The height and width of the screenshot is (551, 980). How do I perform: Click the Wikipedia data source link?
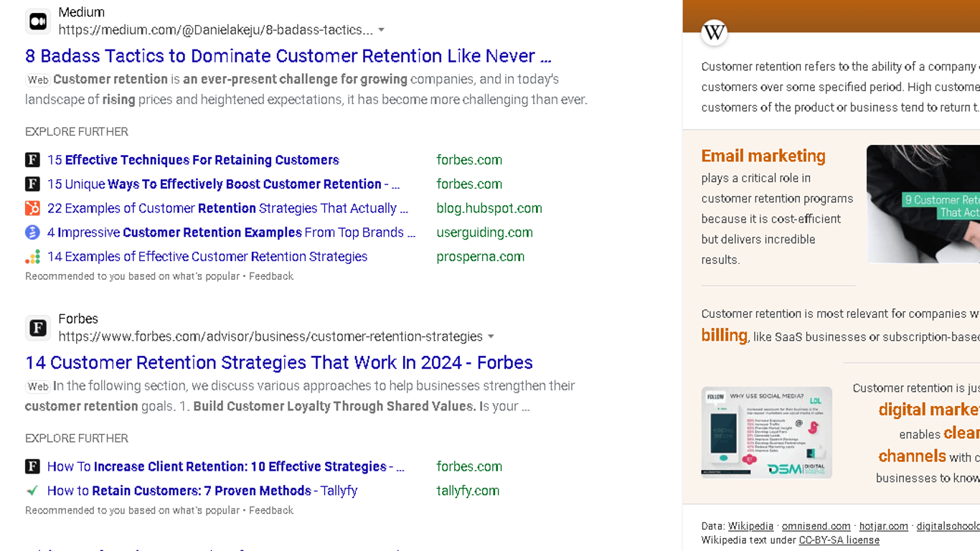click(x=750, y=527)
